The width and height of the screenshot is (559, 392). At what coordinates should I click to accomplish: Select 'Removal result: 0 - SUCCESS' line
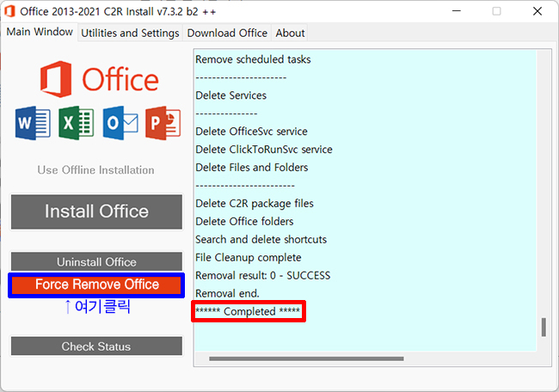pyautogui.click(x=263, y=275)
